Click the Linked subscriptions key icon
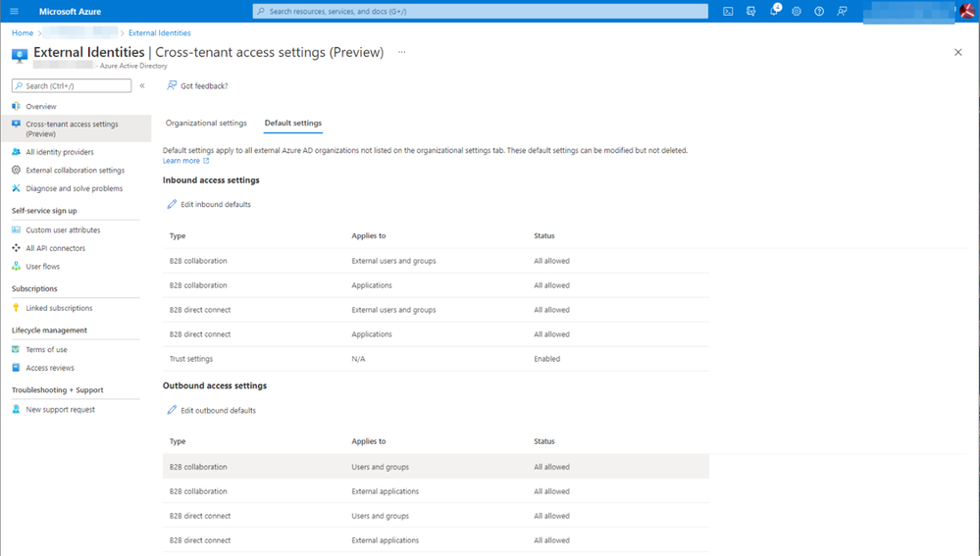Viewport: 980px width, 556px height. tap(17, 308)
